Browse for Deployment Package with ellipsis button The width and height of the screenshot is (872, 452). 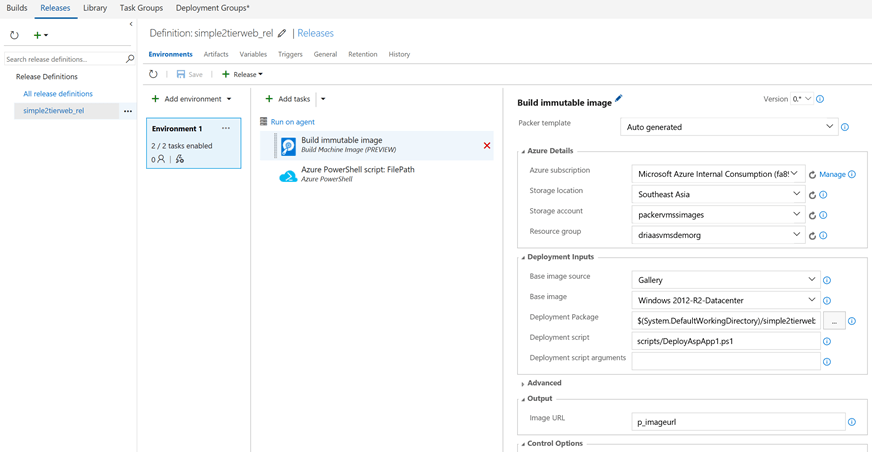834,321
